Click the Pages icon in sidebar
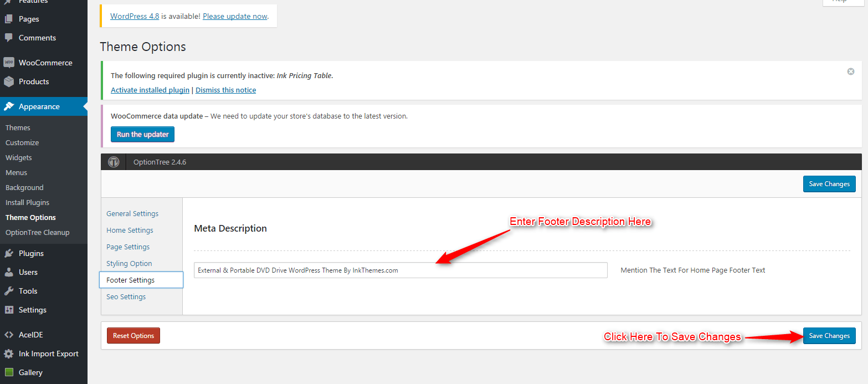Screen dimensions: 868x384 tap(8, 19)
